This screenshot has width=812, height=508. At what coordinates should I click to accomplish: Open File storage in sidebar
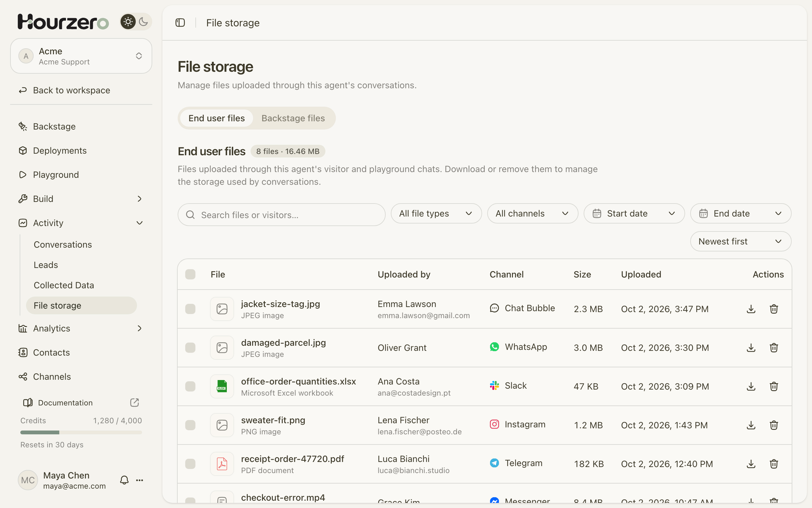pos(82,305)
